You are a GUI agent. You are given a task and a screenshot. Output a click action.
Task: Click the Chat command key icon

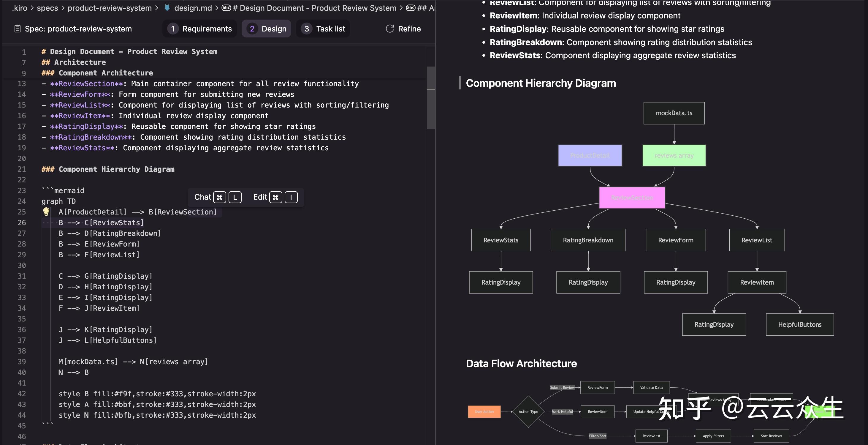tap(219, 197)
